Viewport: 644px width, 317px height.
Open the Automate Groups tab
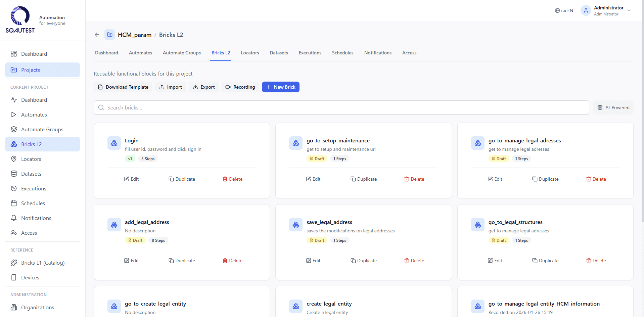coord(182,53)
